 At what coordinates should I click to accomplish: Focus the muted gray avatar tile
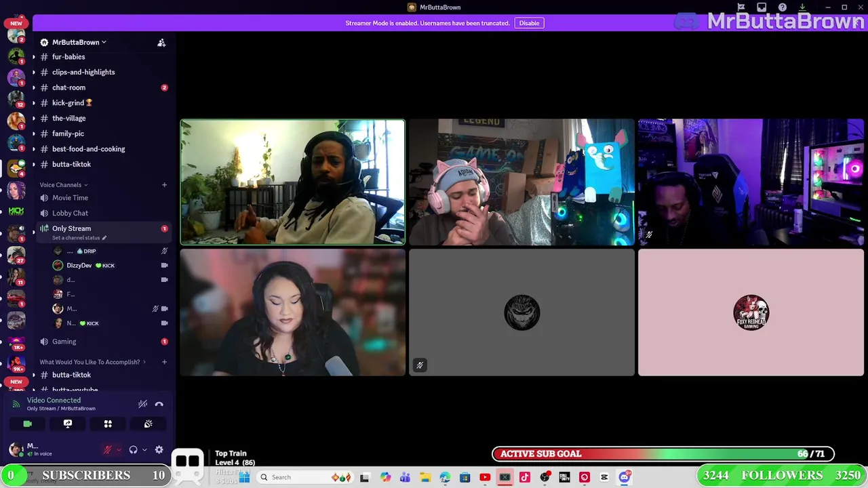[x=521, y=312]
